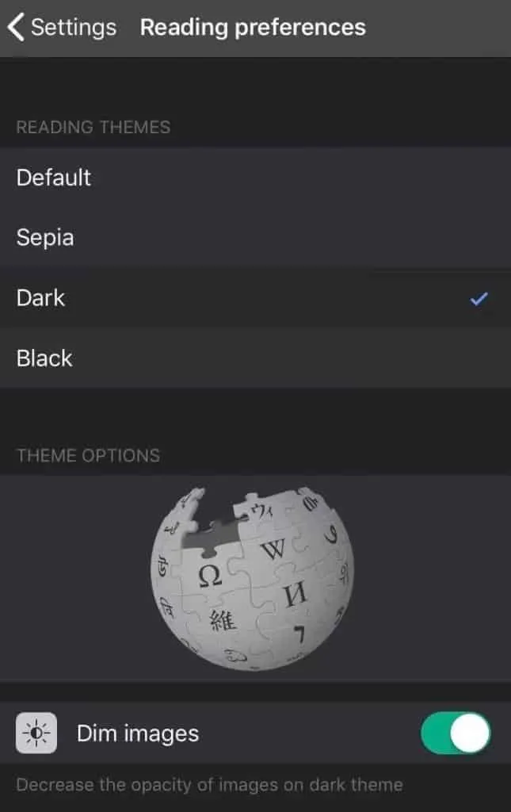The image size is (511, 812).
Task: Tap the Omega puzzle piece on the globe
Action: [x=210, y=576]
